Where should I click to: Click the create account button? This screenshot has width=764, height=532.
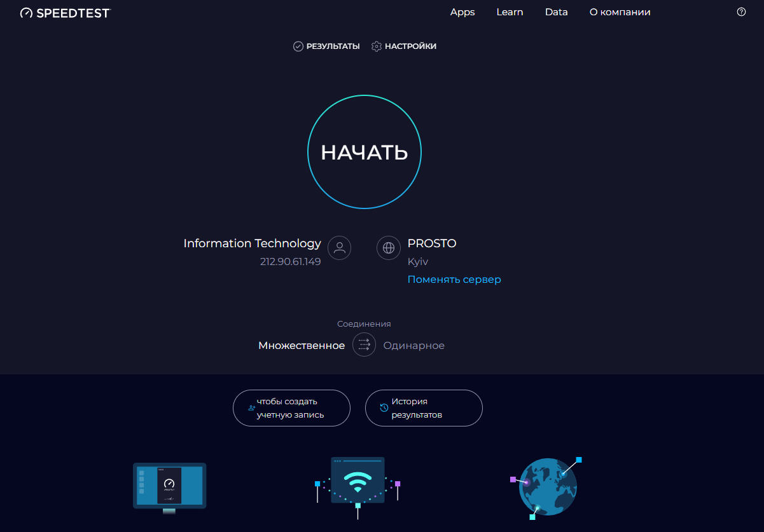coord(291,408)
